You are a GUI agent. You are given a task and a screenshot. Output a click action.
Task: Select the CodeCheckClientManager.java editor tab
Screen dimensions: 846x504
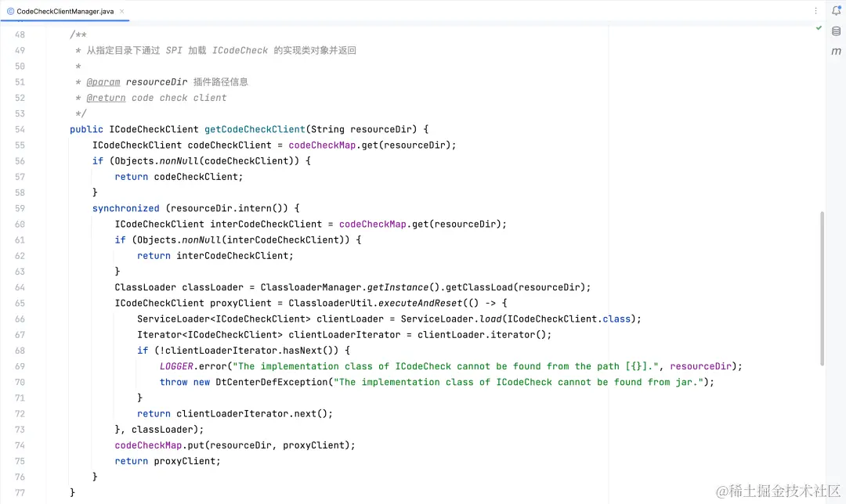tap(65, 11)
